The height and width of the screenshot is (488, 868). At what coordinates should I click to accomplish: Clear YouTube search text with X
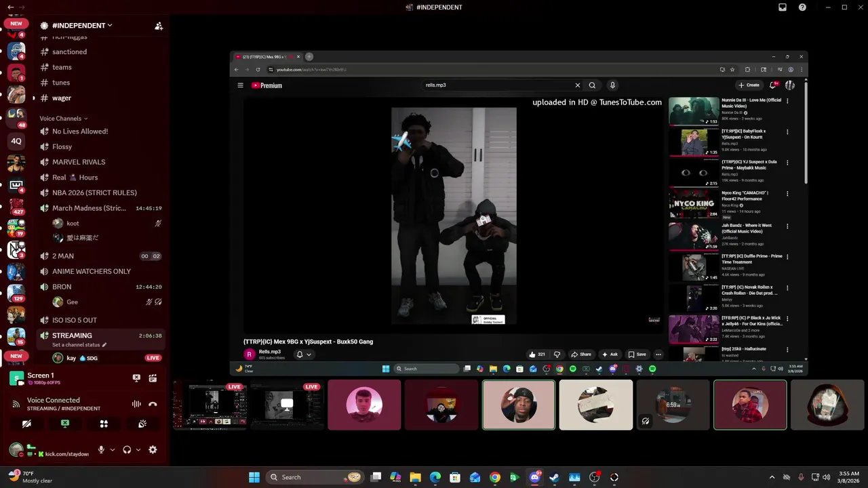tap(578, 85)
